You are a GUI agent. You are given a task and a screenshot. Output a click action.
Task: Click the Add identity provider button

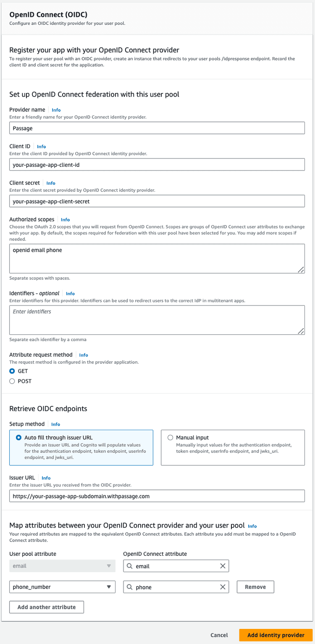point(275,635)
